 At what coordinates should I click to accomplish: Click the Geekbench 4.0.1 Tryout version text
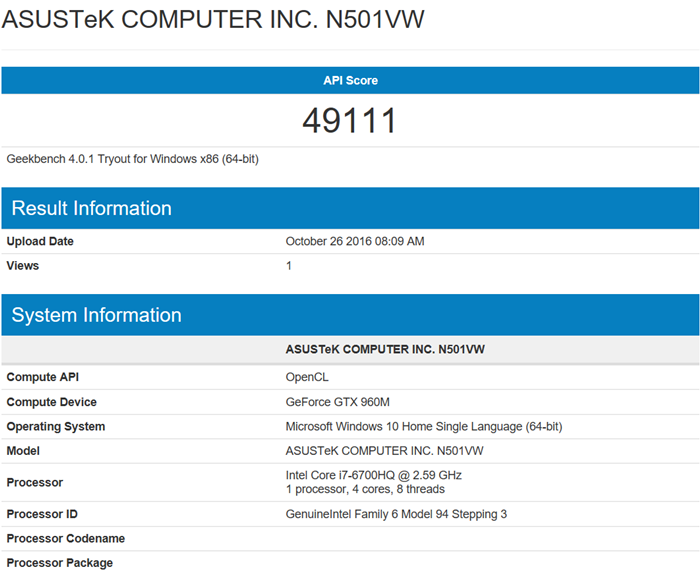133,159
